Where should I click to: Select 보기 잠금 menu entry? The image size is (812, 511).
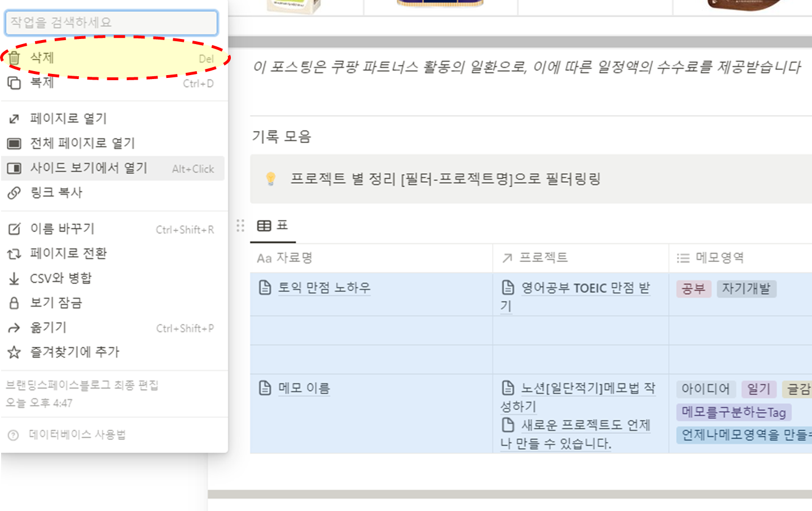pos(113,303)
